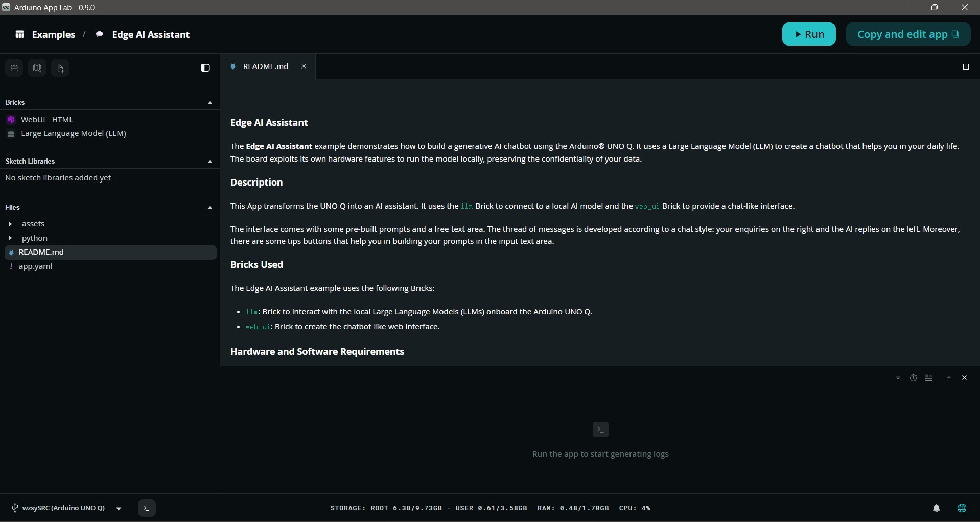This screenshot has width=980, height=522.
Task: Click scroll-to-bottom double chevron in log panel
Action: [898, 378]
